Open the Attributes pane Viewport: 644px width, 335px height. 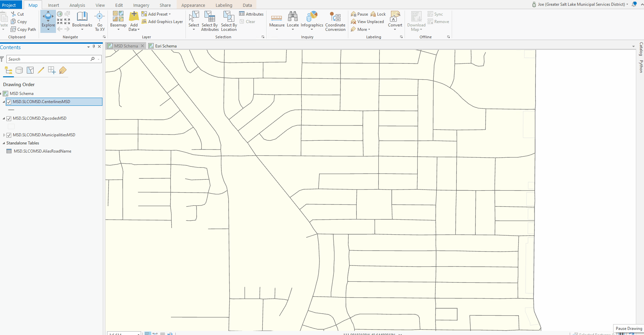[x=251, y=14]
